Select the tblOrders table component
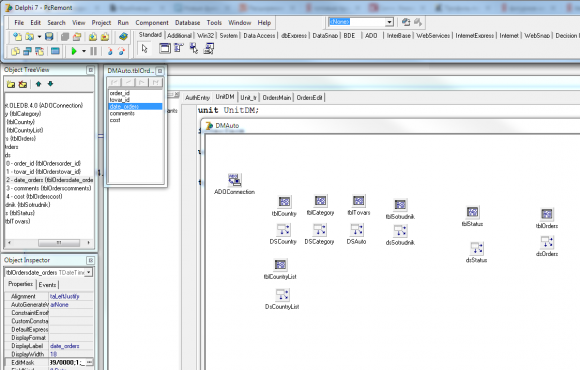This screenshot has width=580, height=370. click(x=547, y=214)
